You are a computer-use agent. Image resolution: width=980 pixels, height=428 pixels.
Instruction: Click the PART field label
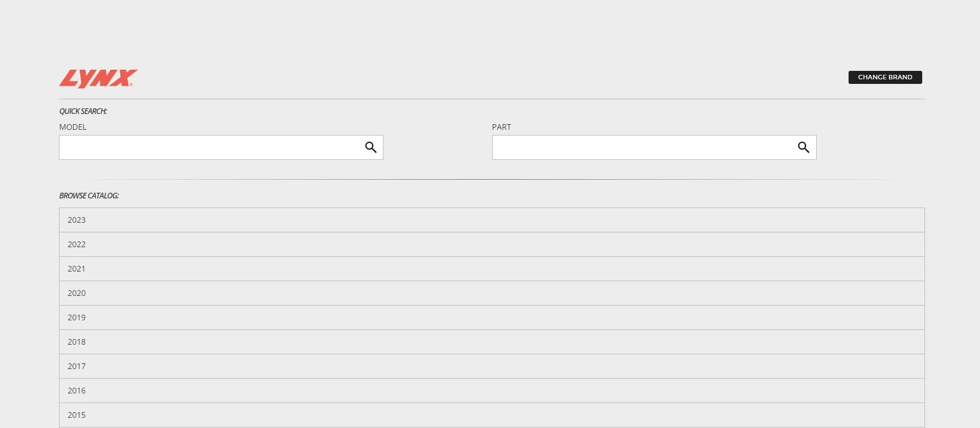click(501, 127)
